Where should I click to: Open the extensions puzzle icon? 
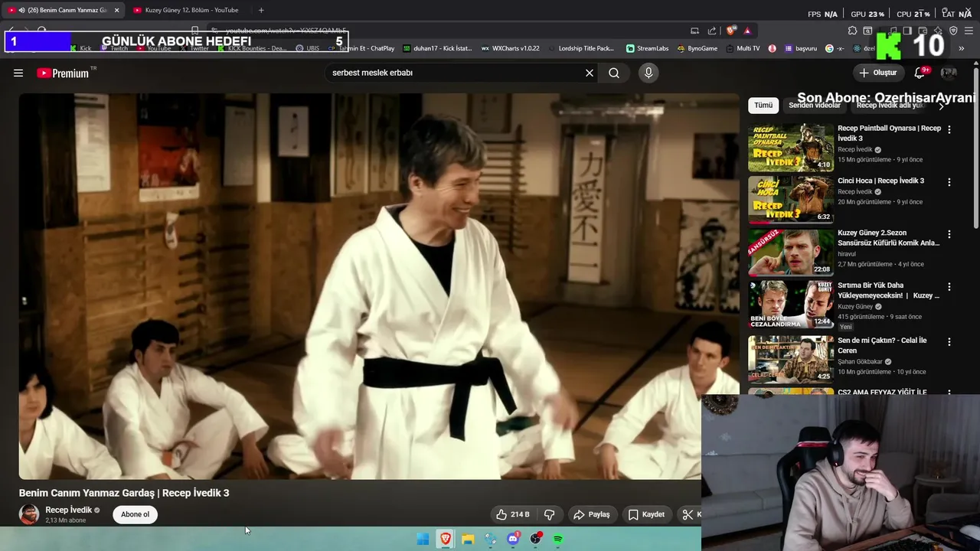click(x=852, y=31)
